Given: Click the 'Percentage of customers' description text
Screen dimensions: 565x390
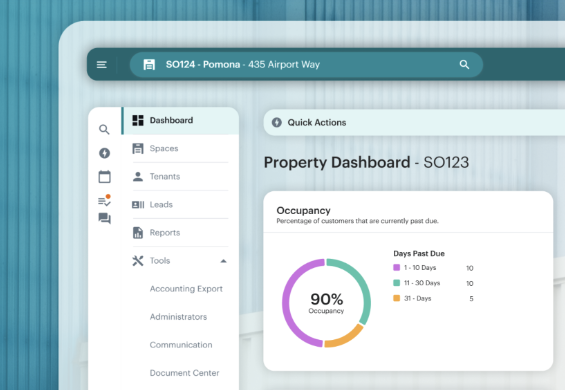Looking at the screenshot, I should point(357,221).
